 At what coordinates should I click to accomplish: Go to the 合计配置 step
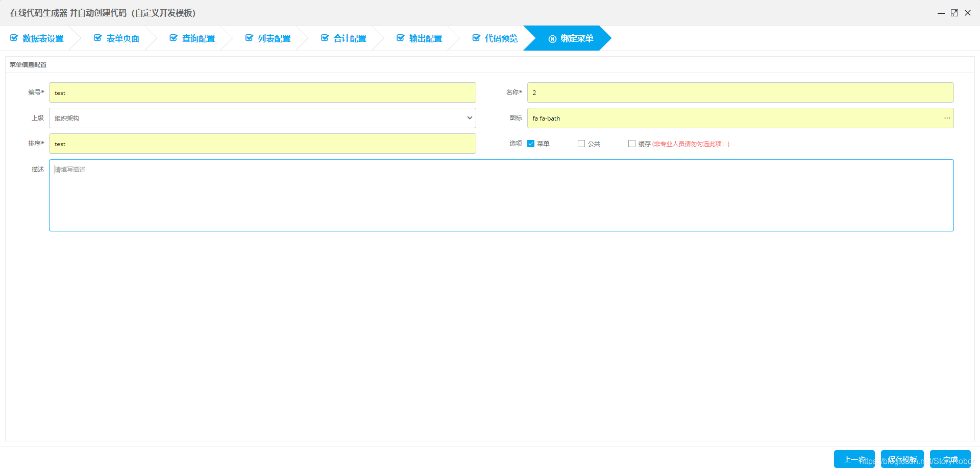pyautogui.click(x=344, y=38)
